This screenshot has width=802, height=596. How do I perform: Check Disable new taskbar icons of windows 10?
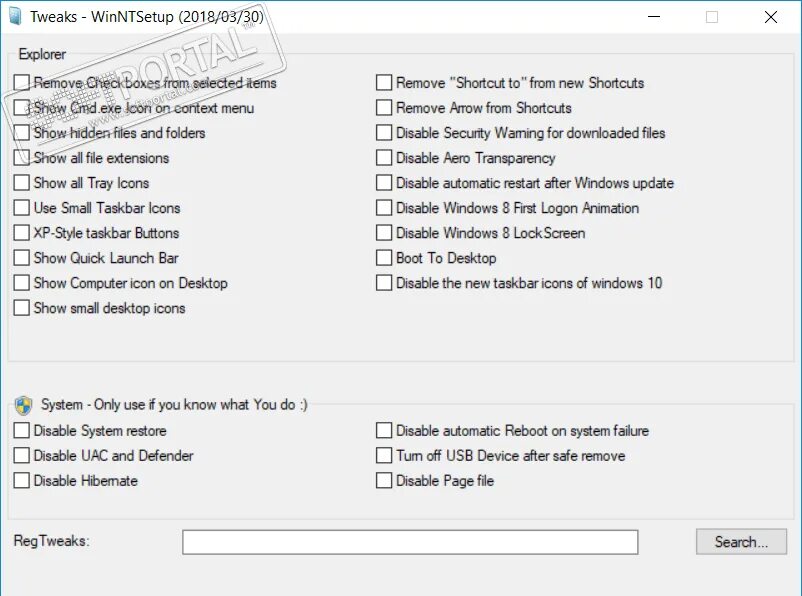coord(384,283)
